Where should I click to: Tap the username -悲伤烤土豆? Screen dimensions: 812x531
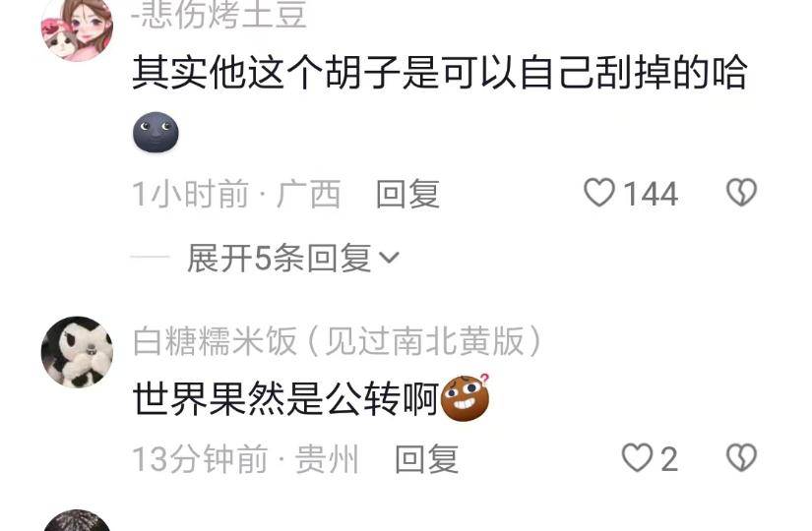(219, 15)
